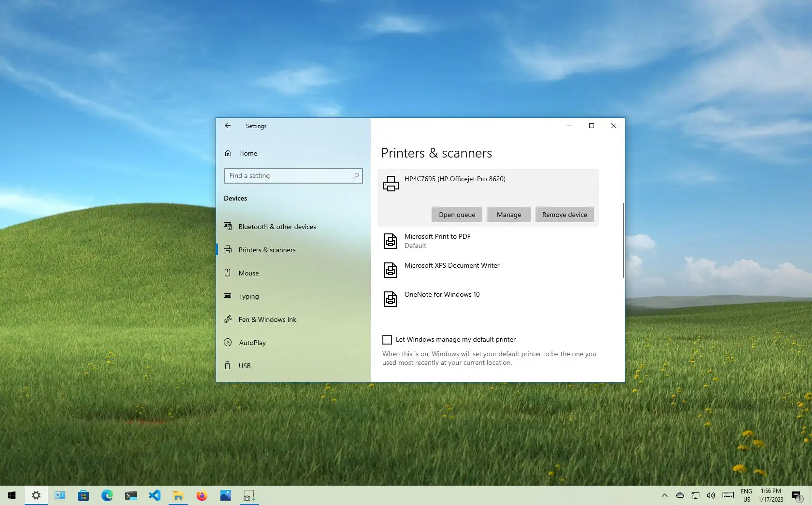Expand hidden icons in the system tray
The image size is (812, 505).
pos(665,495)
